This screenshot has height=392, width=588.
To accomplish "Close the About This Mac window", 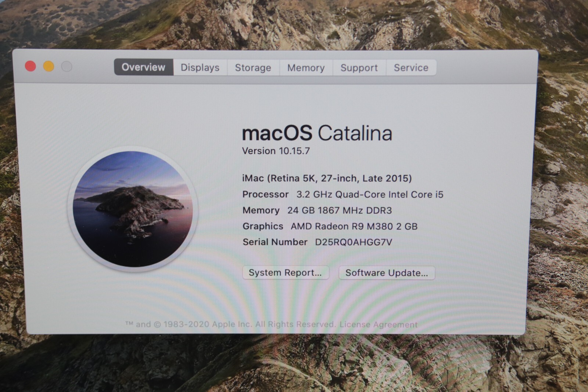I will pyautogui.click(x=31, y=66).
